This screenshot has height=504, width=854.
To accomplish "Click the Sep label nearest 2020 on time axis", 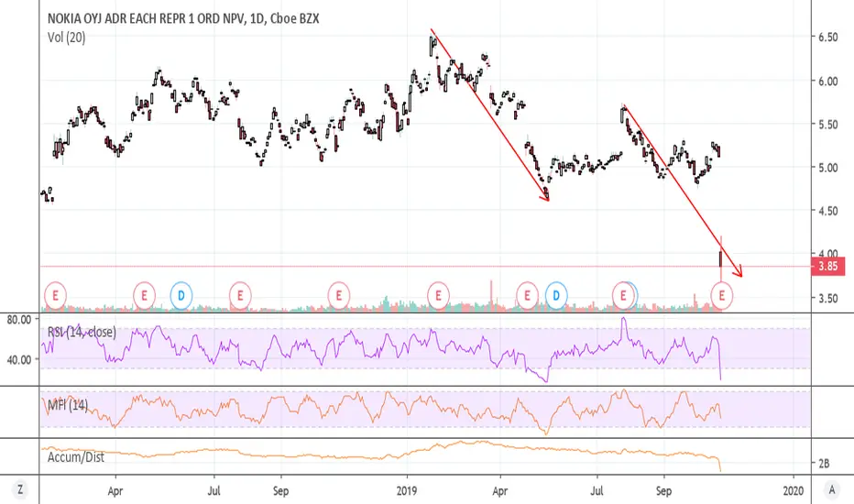I will [663, 491].
